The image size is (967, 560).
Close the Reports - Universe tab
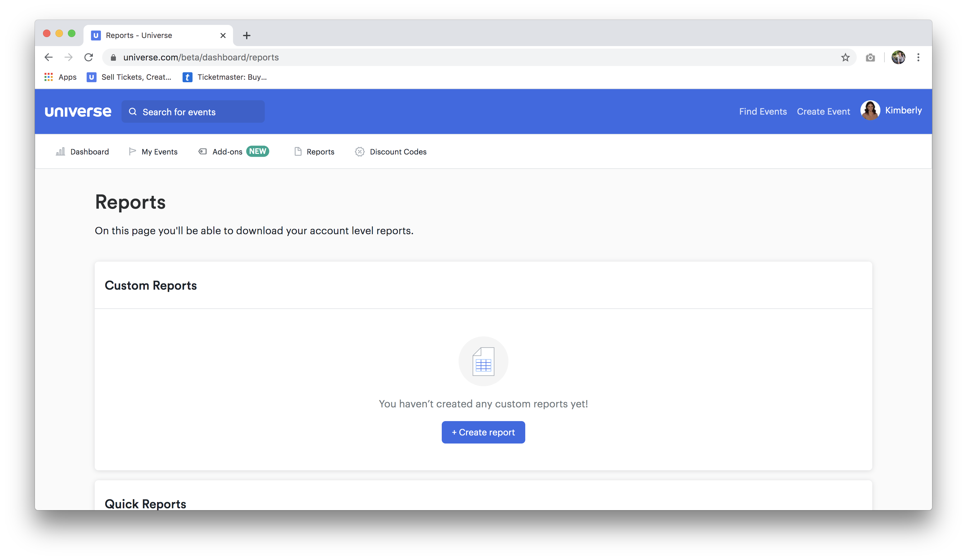[223, 35]
